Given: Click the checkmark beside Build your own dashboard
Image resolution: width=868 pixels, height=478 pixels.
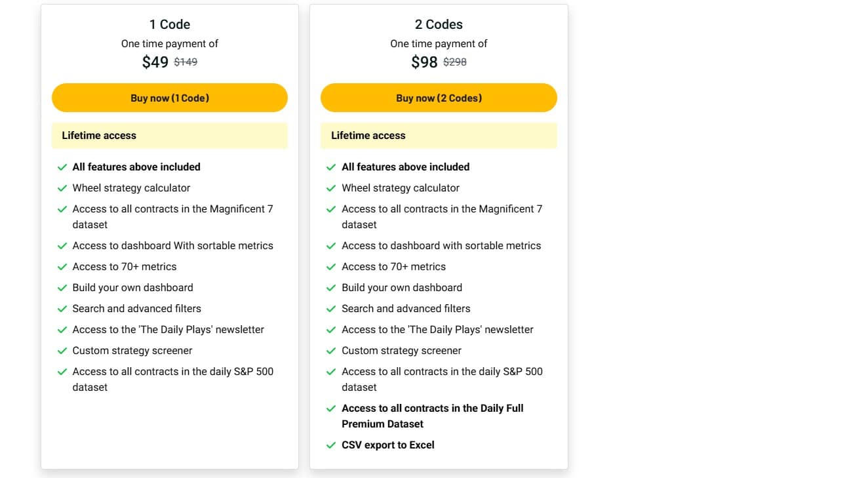Looking at the screenshot, I should pos(62,288).
